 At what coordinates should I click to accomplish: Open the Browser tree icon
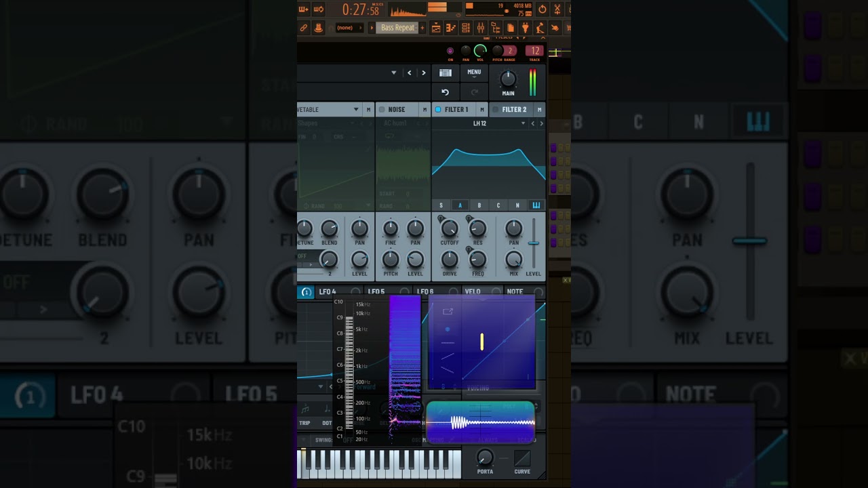click(x=496, y=28)
